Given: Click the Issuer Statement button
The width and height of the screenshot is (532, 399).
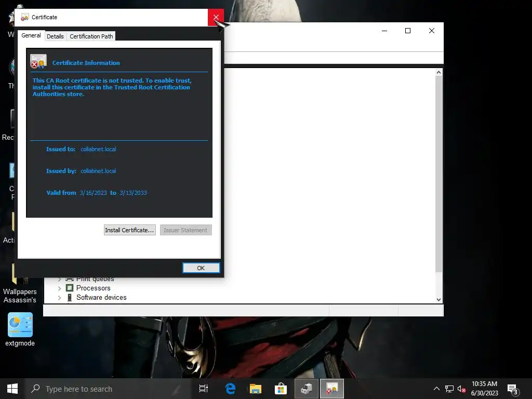Looking at the screenshot, I should pos(185,230).
